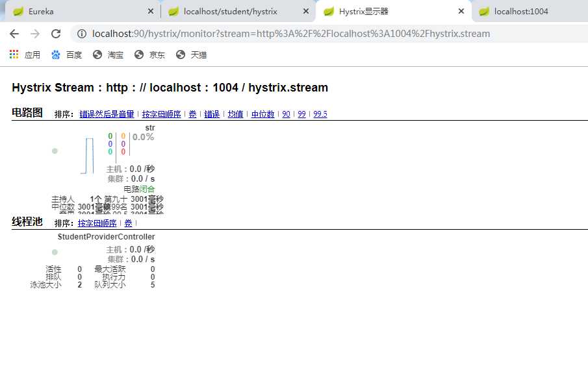
Task: Close the localhost/student/hystrix tab
Action: (x=306, y=11)
